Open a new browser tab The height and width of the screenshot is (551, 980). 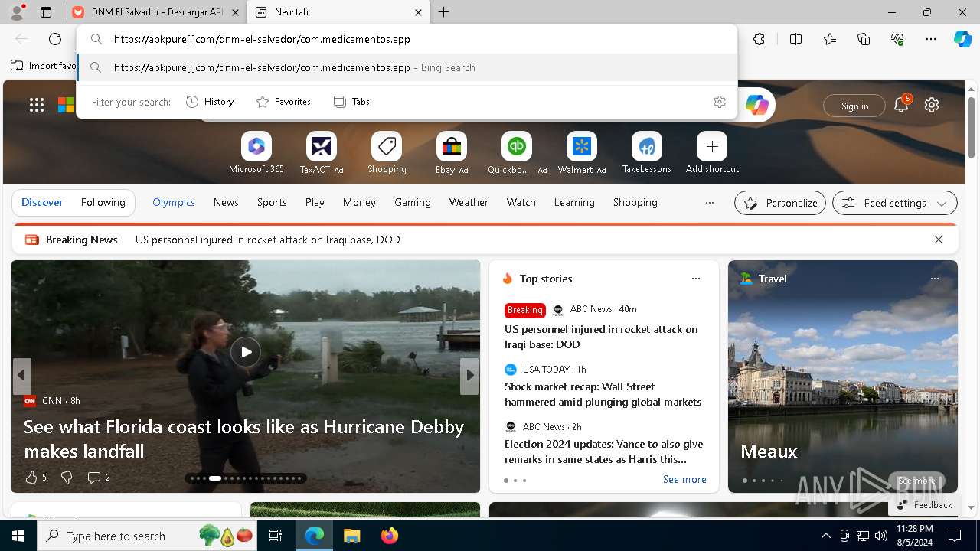pos(444,12)
